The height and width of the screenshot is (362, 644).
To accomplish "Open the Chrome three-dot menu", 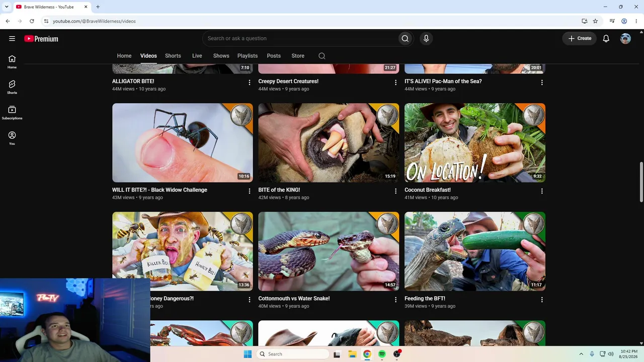I will tap(636, 21).
